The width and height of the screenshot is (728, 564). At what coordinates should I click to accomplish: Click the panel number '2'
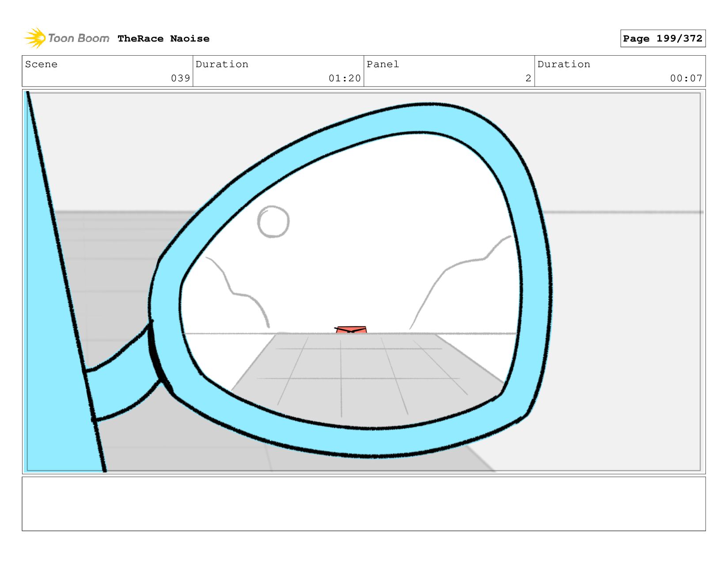point(528,78)
